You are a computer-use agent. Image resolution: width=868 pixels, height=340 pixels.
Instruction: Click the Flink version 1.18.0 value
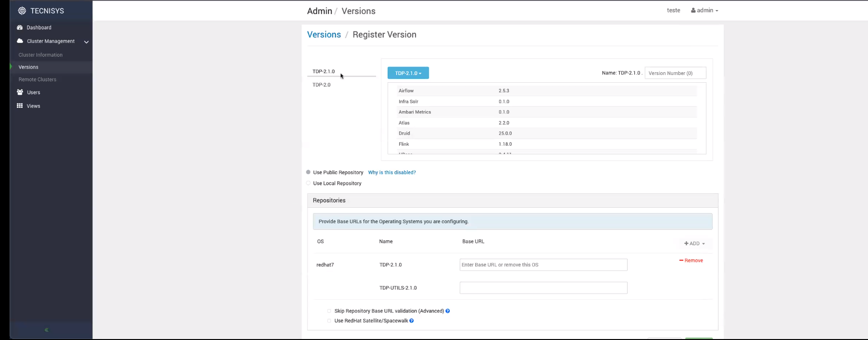point(505,144)
